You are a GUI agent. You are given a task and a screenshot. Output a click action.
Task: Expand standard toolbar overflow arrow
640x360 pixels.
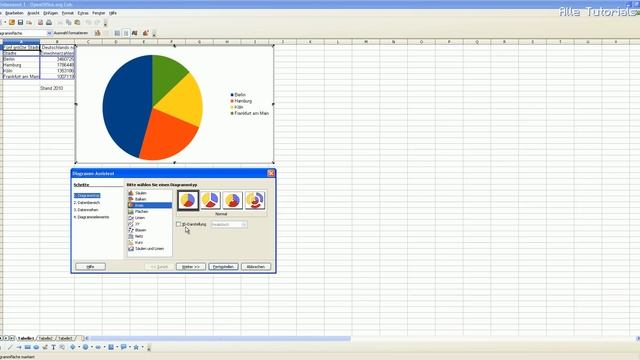point(105,23)
